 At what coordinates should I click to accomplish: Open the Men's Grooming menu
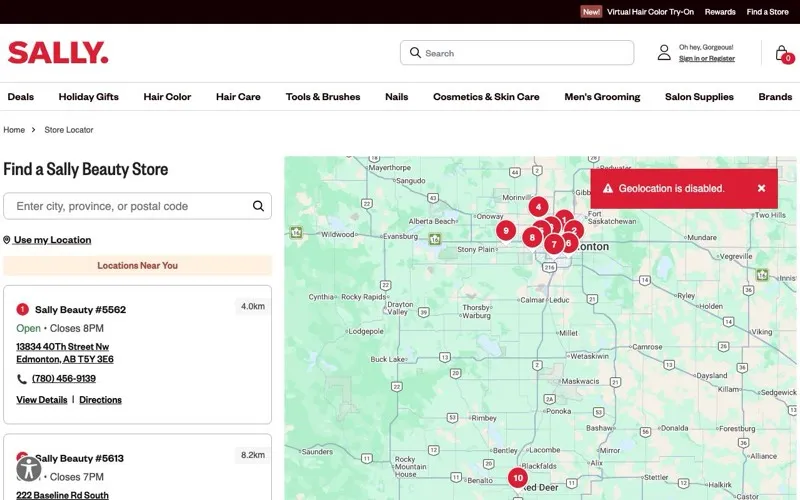602,96
